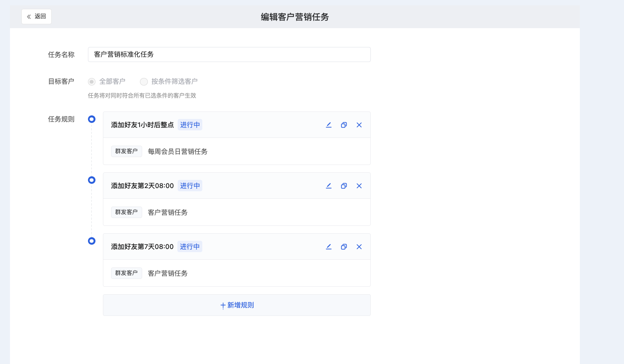Add a new rule with 新增规则

237,305
